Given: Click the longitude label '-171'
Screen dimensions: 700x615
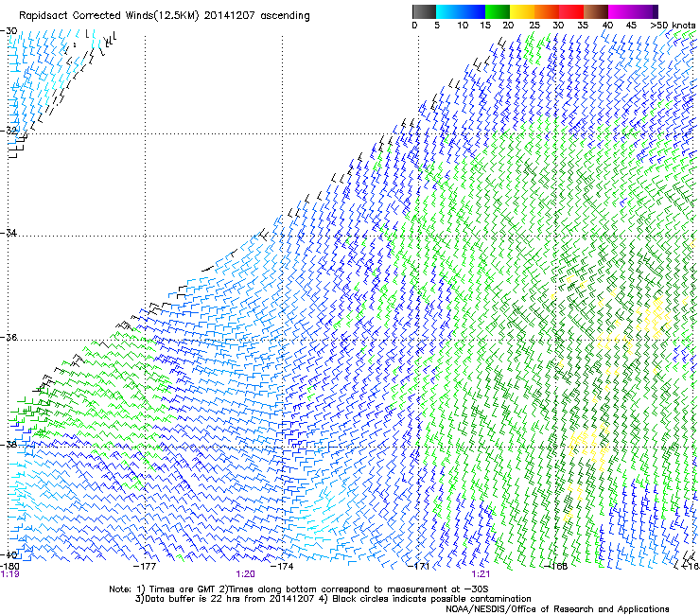Looking at the screenshot, I should point(419,566).
